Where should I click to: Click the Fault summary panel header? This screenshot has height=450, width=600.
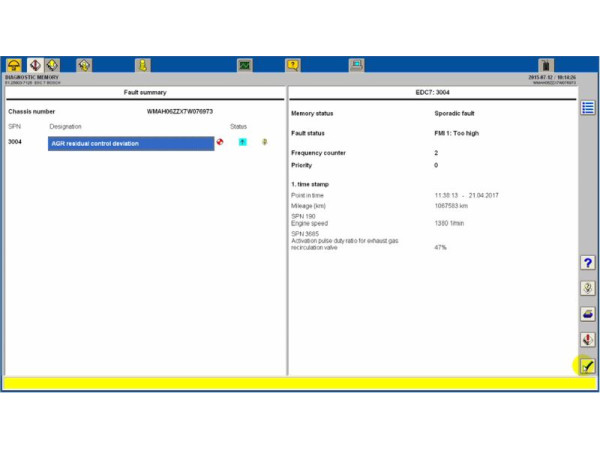pyautogui.click(x=145, y=93)
